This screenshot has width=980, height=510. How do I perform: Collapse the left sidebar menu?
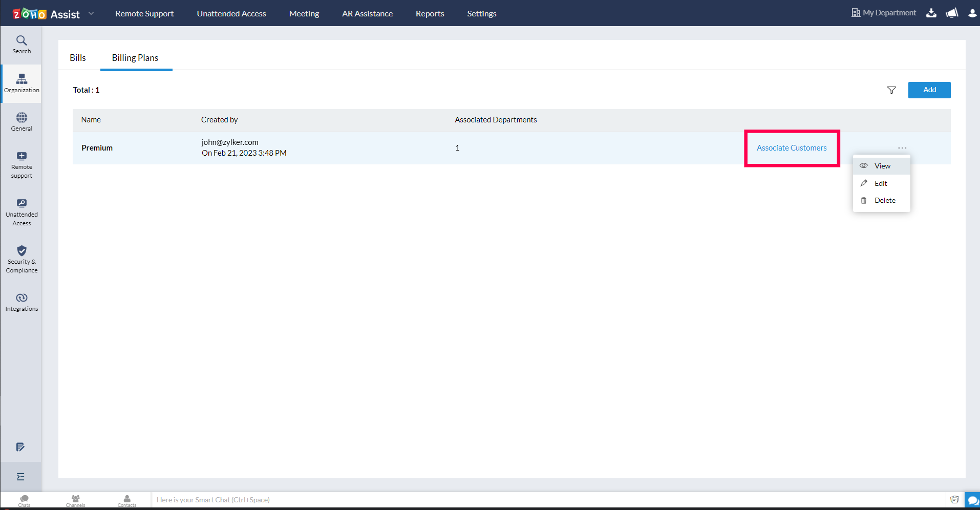tap(20, 477)
